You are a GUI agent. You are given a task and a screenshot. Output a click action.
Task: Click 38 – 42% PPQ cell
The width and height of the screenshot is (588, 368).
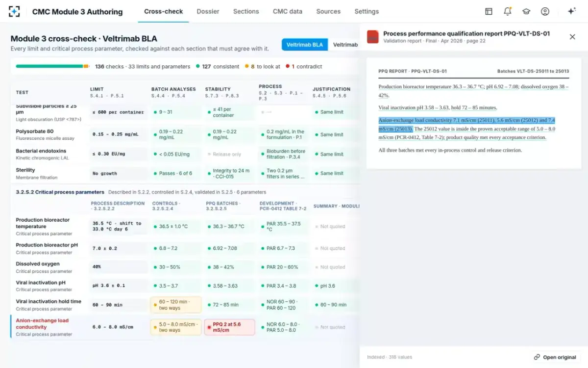tap(230, 267)
